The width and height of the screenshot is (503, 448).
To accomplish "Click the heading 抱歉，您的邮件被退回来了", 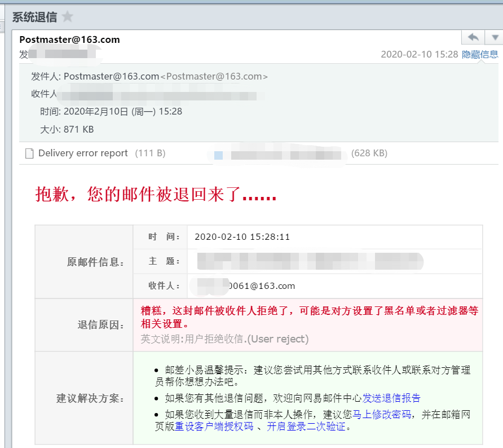I will [x=156, y=194].
